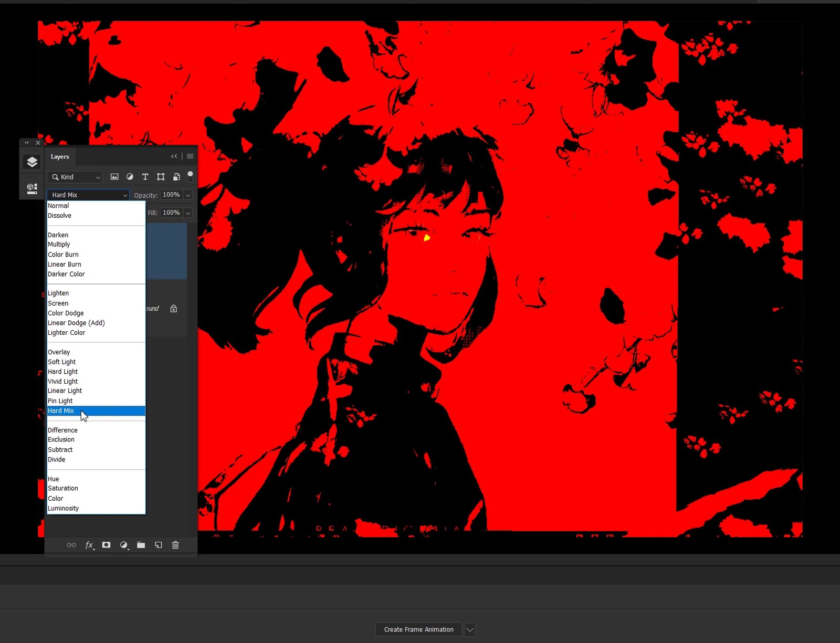The width and height of the screenshot is (840, 643).
Task: Open the animation type dropdown arrow
Action: [x=470, y=629]
